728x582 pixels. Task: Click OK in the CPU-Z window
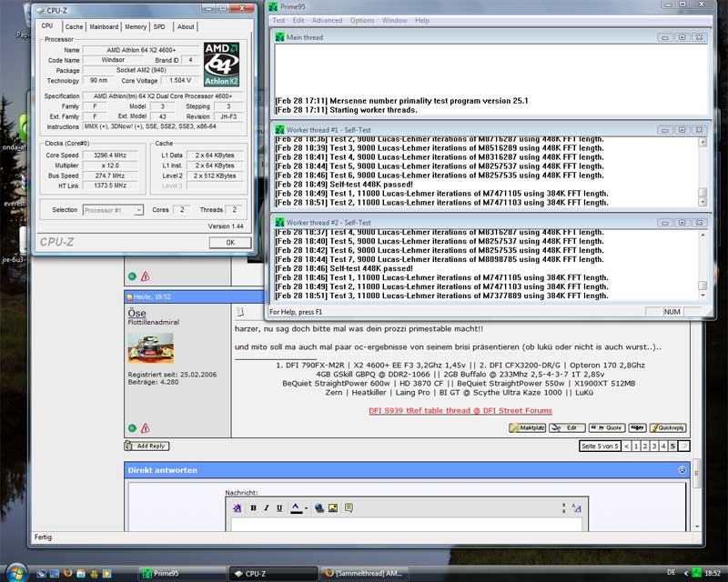230,243
